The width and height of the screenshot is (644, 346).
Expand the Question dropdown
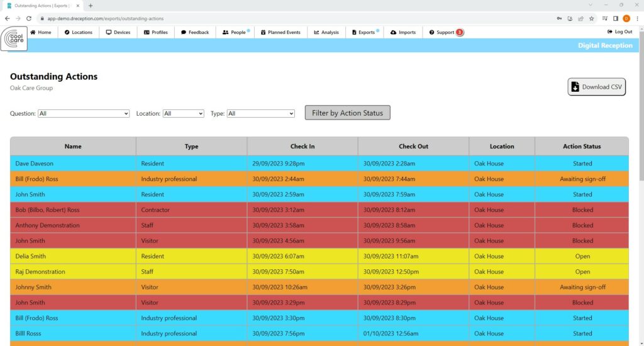pos(84,114)
